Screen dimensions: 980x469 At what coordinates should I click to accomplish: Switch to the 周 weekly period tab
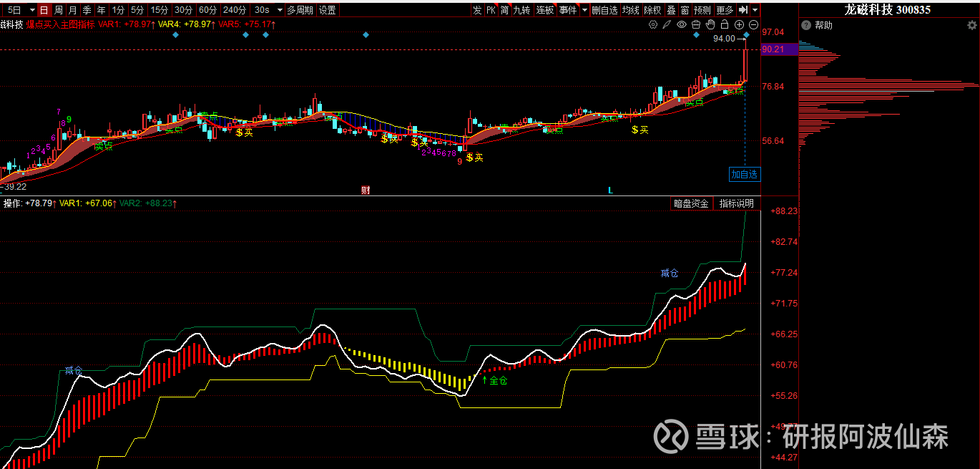click(59, 10)
